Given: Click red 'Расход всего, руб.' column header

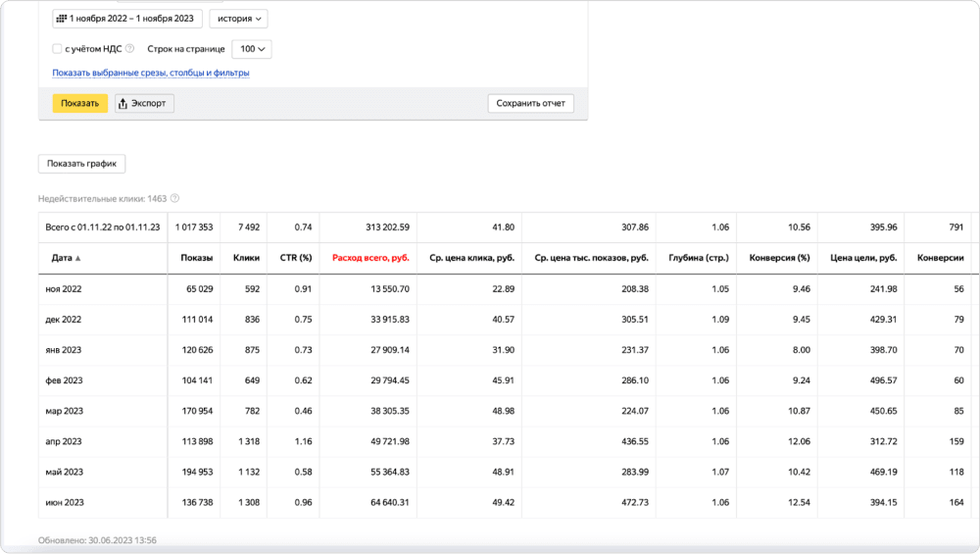Looking at the screenshot, I should [370, 258].
